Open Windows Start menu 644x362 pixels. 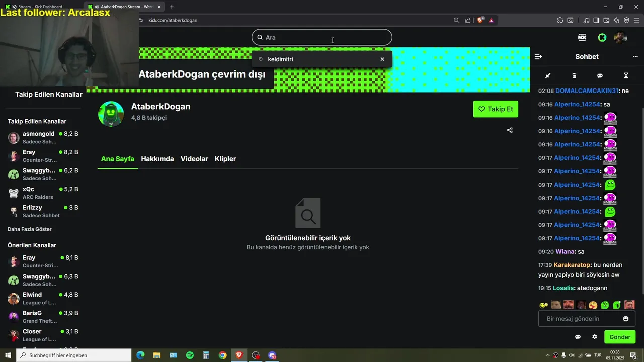pyautogui.click(x=8, y=355)
